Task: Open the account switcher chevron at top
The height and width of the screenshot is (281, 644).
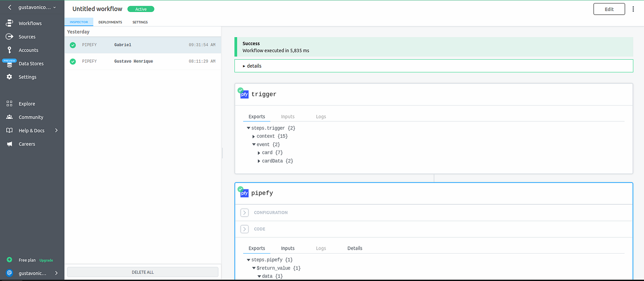Action: [x=54, y=8]
